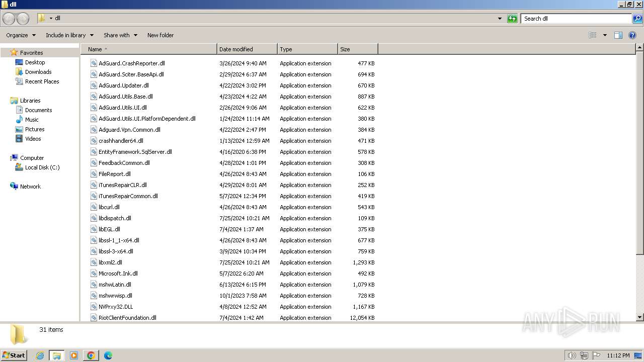Viewport: 644px width, 362px height.
Task: Select the AdGuard.CrashReporter.dll file icon
Action: click(x=94, y=63)
